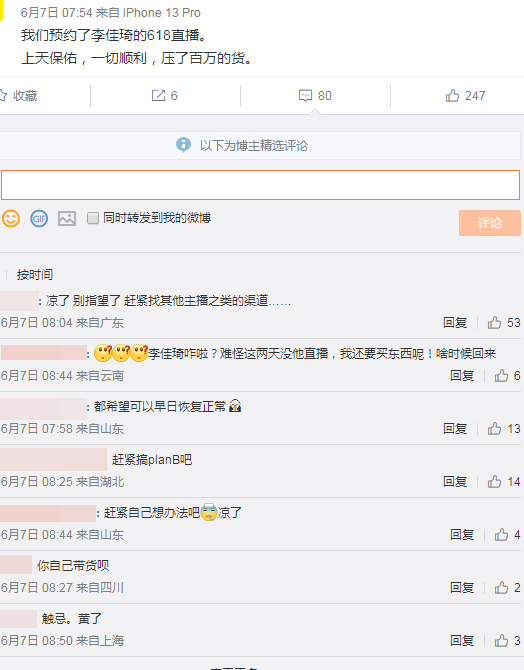The width and height of the screenshot is (524, 670).
Task: Click the image upload icon
Action: pos(67,218)
